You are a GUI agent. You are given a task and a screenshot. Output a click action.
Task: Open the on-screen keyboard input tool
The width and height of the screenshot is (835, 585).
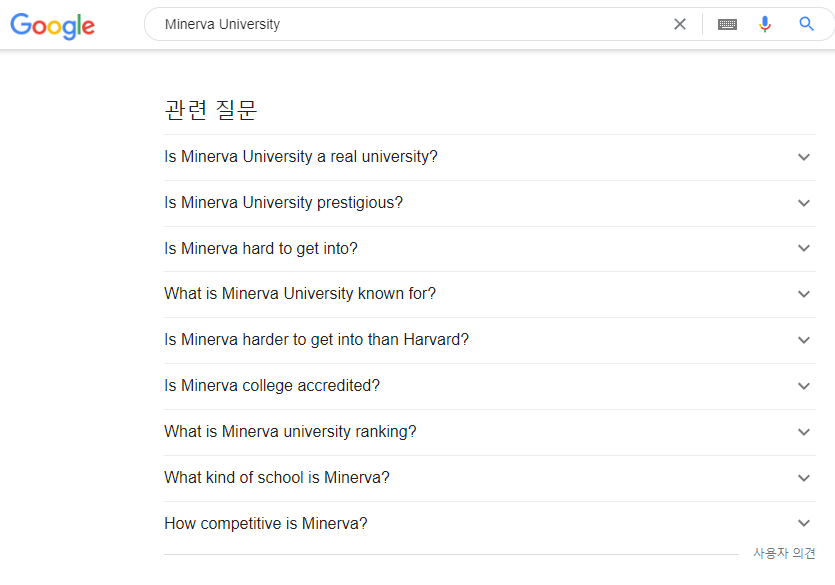pos(727,24)
